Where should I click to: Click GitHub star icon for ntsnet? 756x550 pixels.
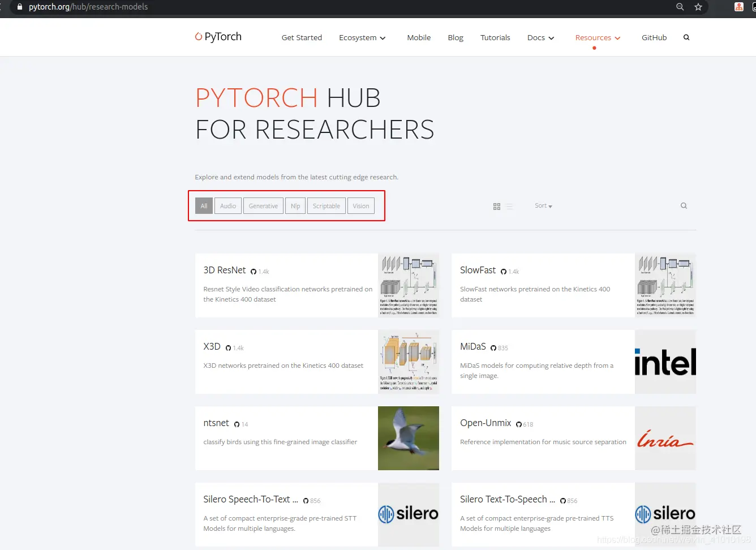237,424
